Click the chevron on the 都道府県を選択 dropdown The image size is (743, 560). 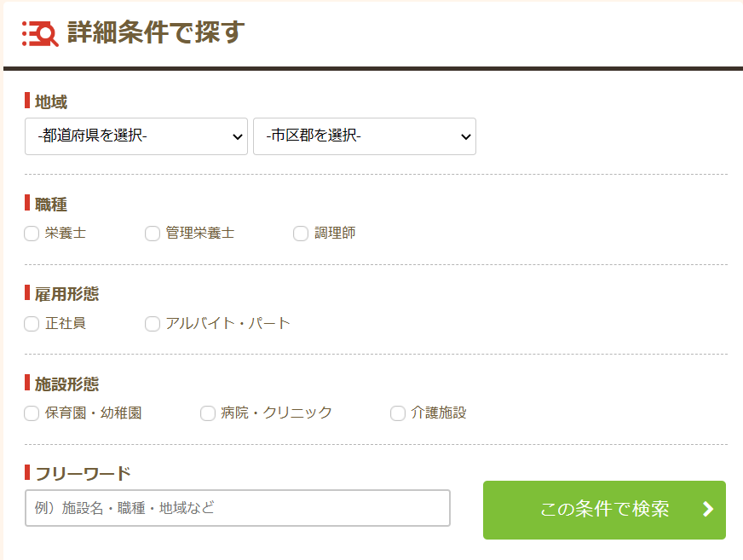pos(238,137)
